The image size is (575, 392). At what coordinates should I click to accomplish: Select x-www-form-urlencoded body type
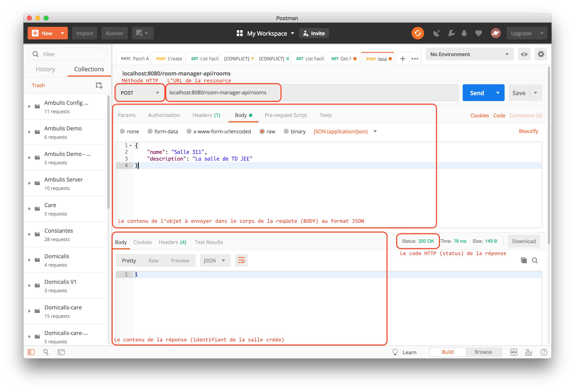point(189,131)
